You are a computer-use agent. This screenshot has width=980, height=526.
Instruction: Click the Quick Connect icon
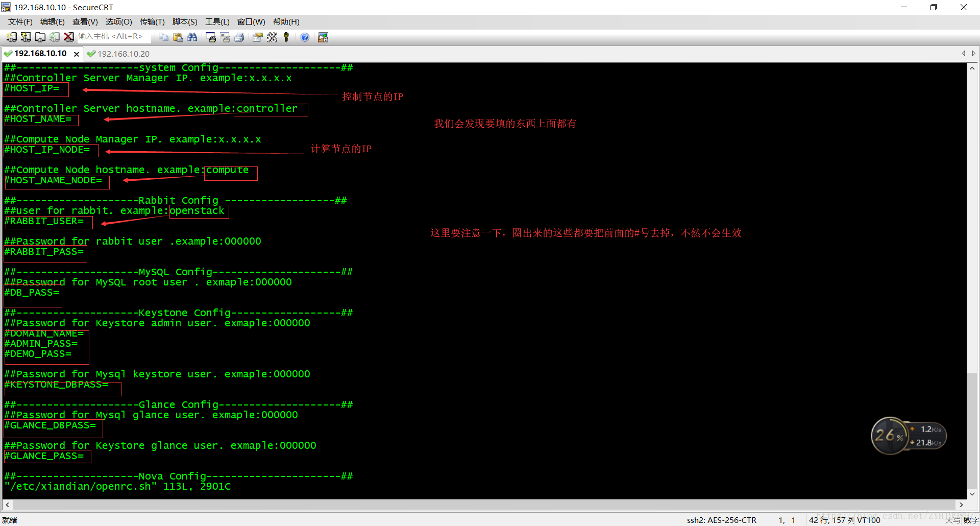pos(26,37)
